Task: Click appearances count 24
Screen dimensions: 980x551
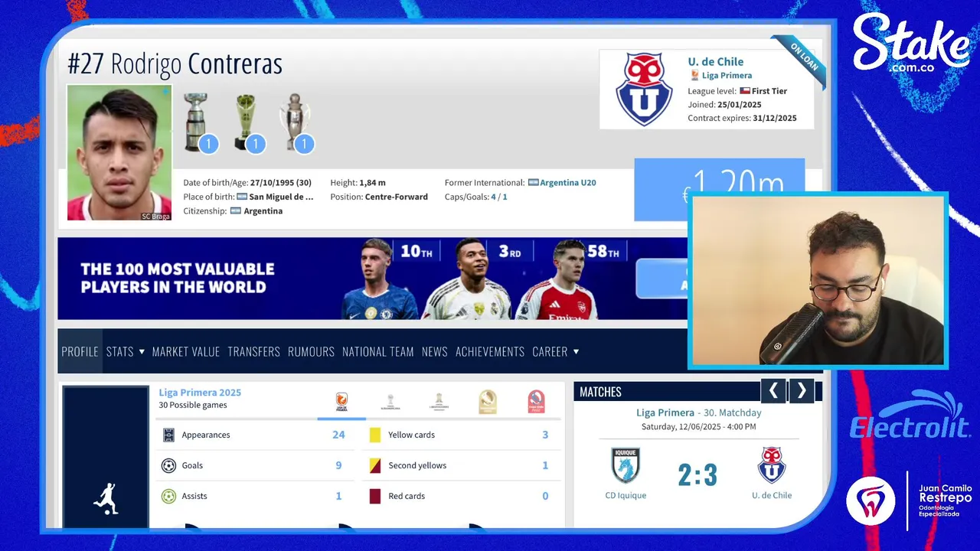Action: pos(338,435)
